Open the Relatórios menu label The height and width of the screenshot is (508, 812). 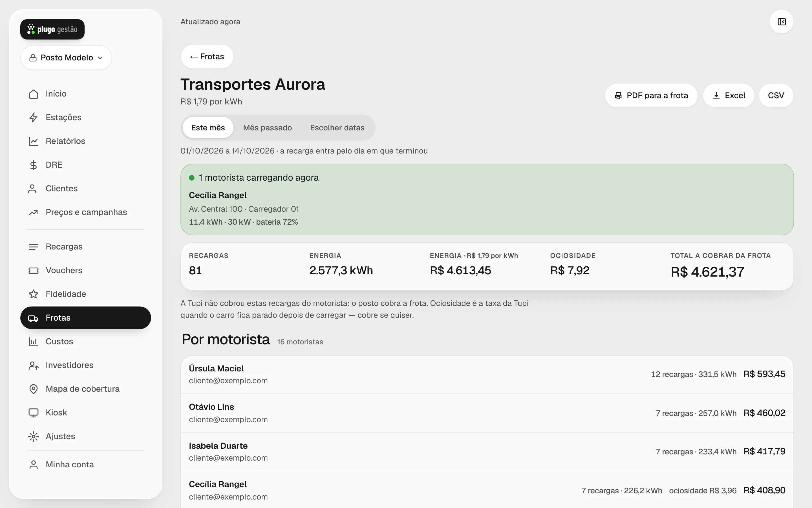pos(65,141)
